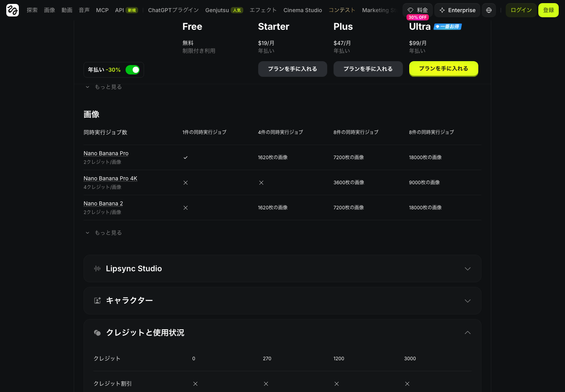
Task: Open the language globe icon
Action: tap(489, 10)
